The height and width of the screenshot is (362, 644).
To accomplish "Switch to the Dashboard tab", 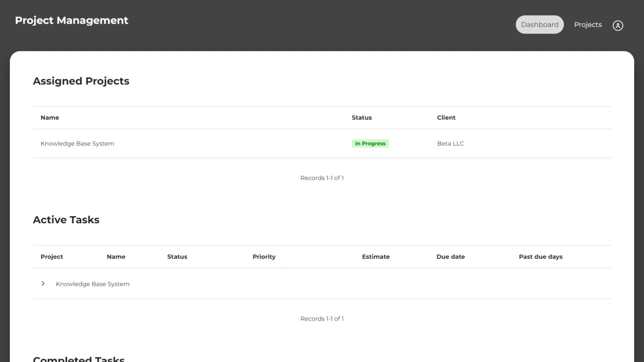I will coord(539,25).
